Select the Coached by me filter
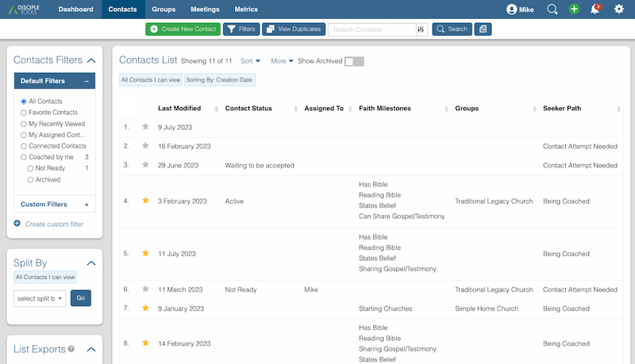Image resolution: width=635 pixels, height=364 pixels. (24, 157)
